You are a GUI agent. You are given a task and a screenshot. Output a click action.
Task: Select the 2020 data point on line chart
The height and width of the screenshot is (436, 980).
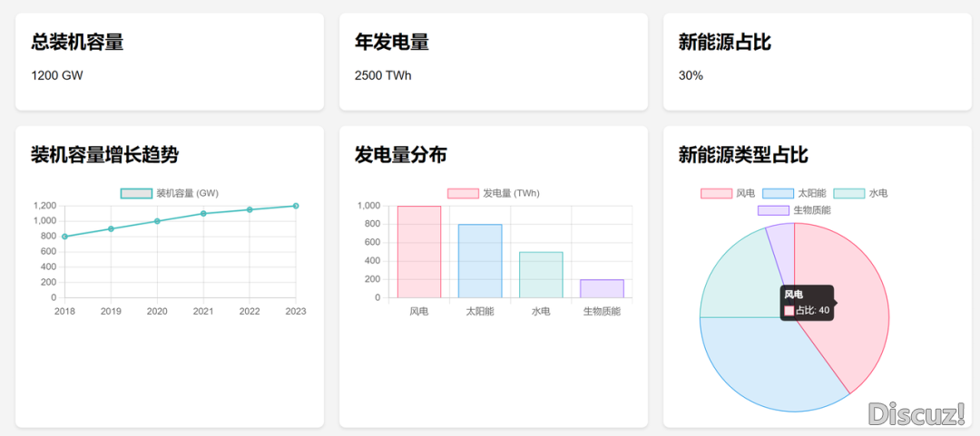point(157,221)
